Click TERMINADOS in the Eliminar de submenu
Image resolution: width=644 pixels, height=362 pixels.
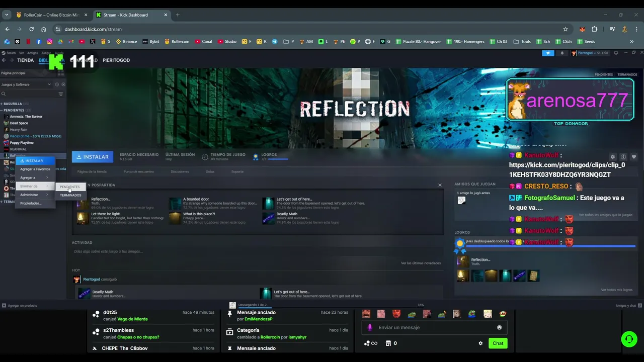click(70, 195)
